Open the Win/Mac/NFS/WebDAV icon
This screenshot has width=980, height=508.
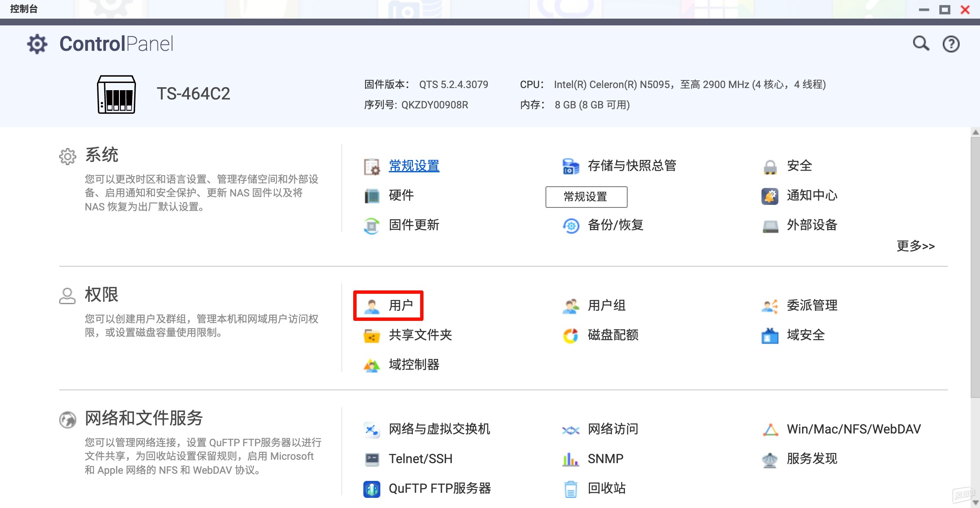[x=770, y=430]
